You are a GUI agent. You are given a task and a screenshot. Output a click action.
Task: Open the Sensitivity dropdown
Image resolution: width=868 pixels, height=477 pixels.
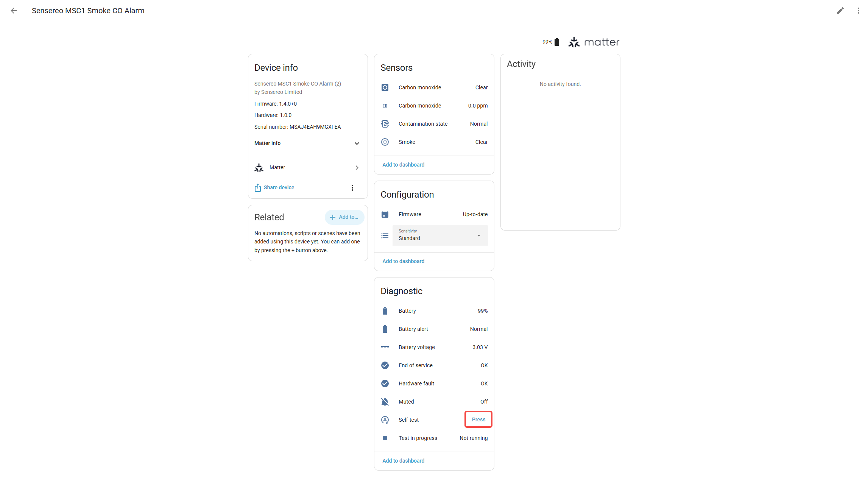(440, 235)
